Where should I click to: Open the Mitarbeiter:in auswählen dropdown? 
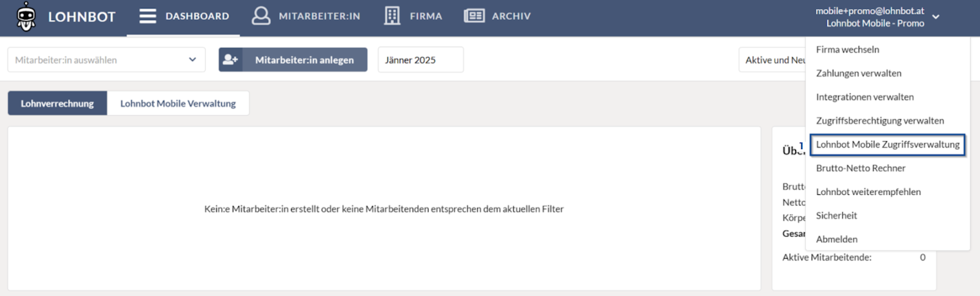pos(107,60)
